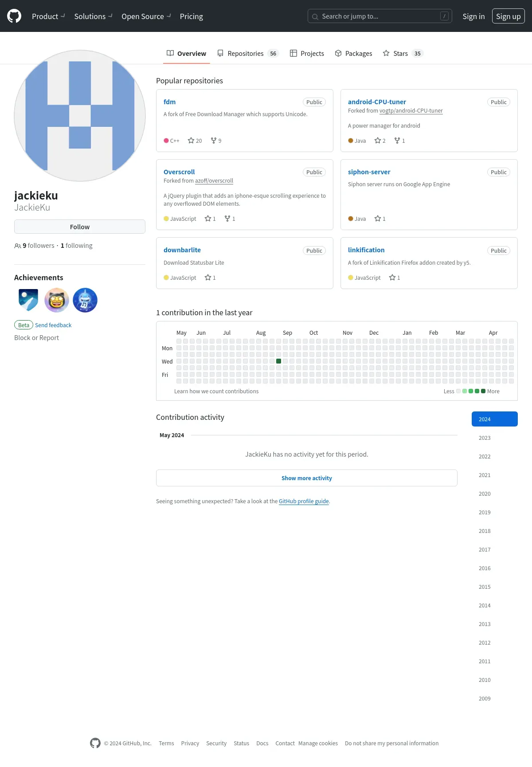The image size is (532, 767).
Task: Open the fdm repository
Action: (x=169, y=102)
